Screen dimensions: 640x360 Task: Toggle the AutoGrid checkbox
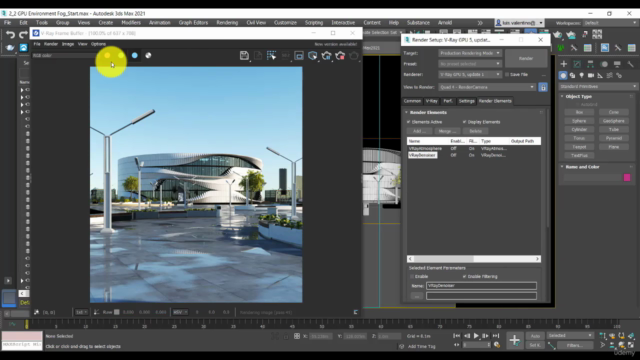pyautogui.click(x=578, y=104)
